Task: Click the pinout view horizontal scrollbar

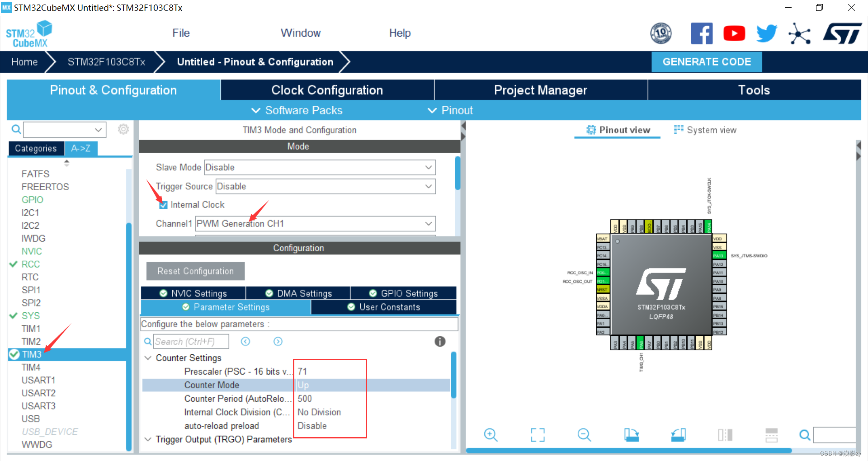Action: pos(629,451)
